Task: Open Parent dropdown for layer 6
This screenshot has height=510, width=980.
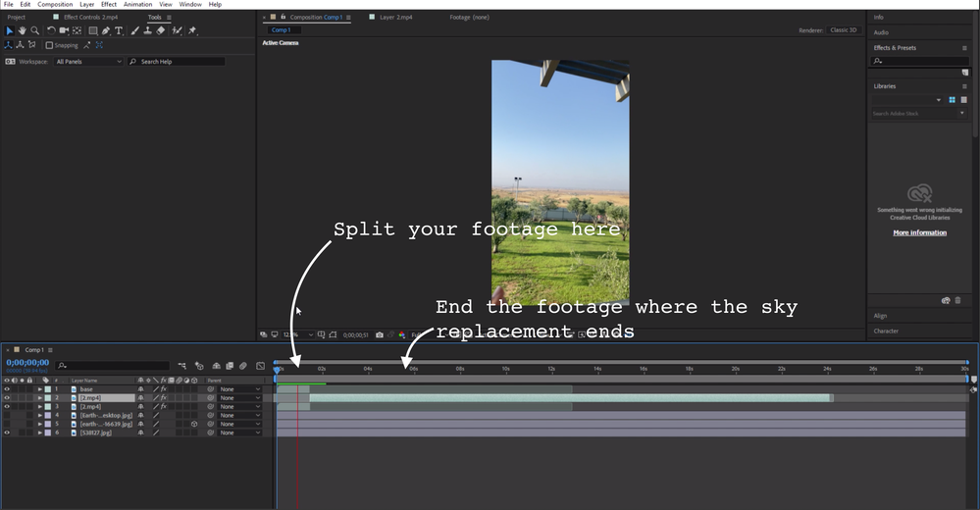Action: [x=239, y=433]
